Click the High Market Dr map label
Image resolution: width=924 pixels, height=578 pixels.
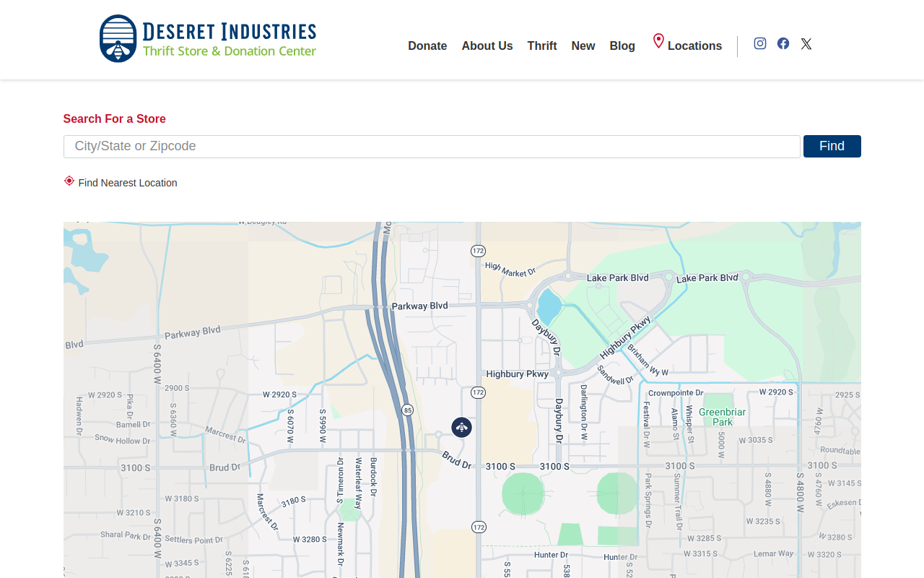(x=510, y=269)
